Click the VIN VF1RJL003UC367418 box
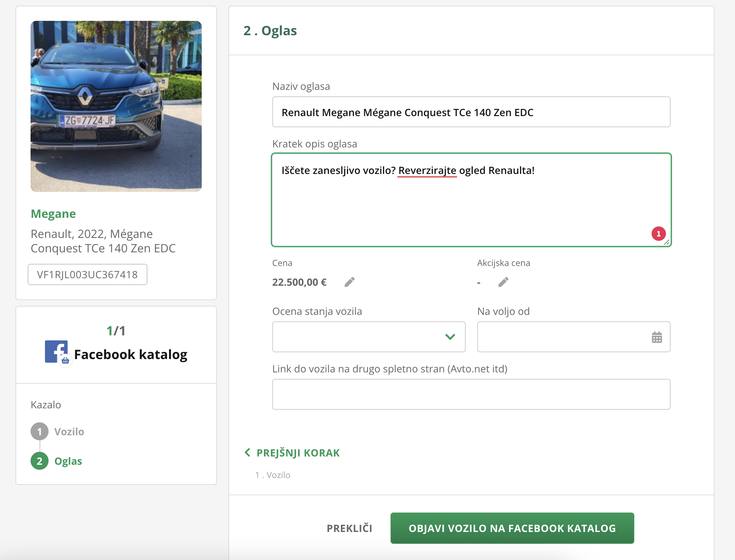Image resolution: width=735 pixels, height=560 pixels. tap(87, 275)
